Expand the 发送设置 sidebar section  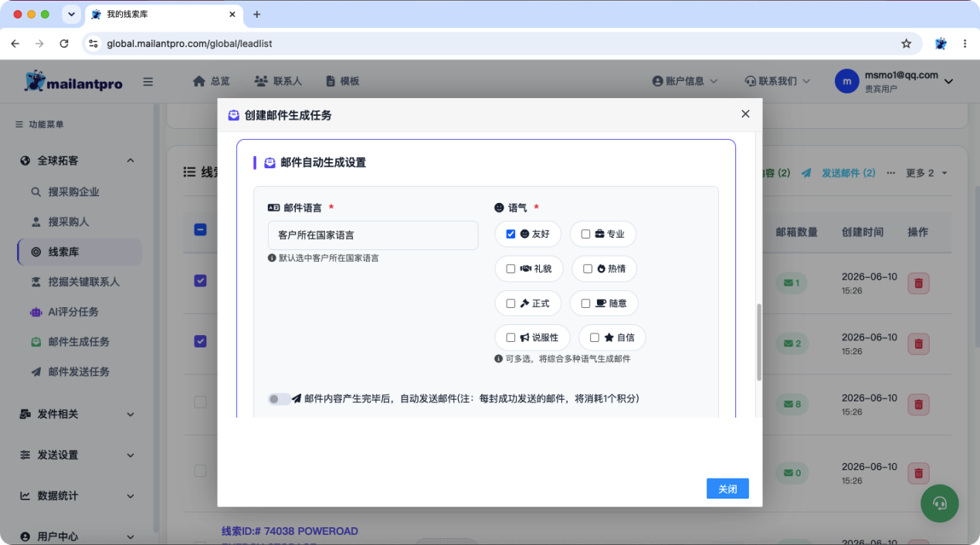77,455
